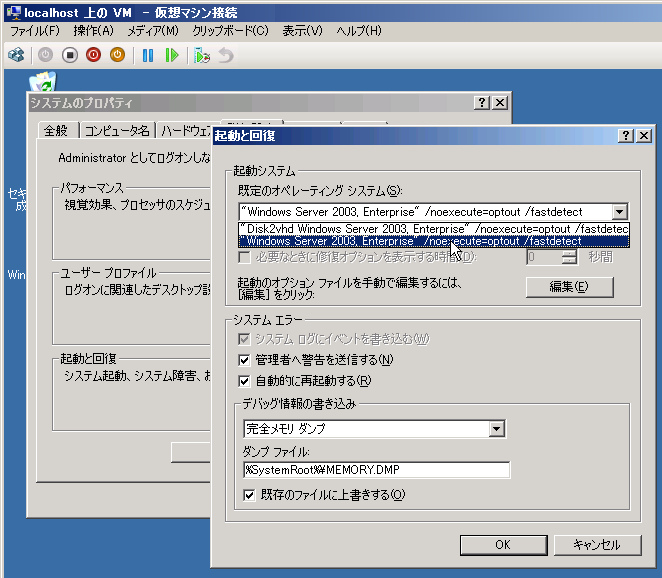The width and height of the screenshot is (662, 578).
Task: Click the Ctrl+Alt+Del toolbar icon
Action: 16,55
